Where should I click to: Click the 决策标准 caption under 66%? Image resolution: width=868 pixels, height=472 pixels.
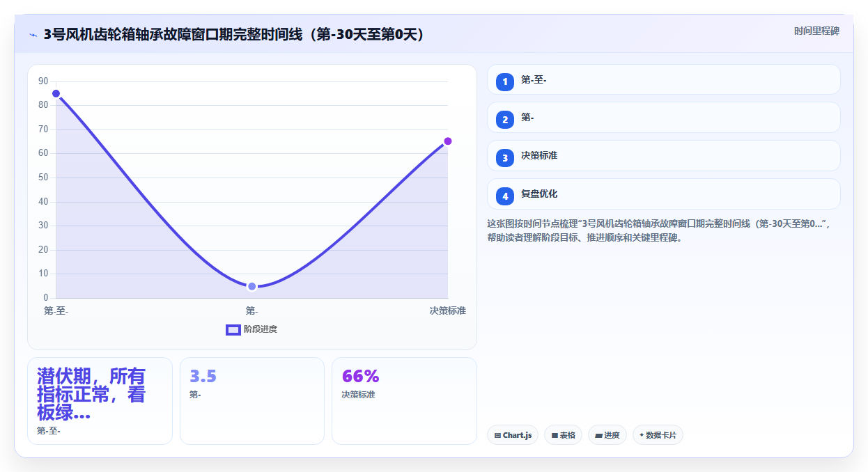(x=358, y=395)
